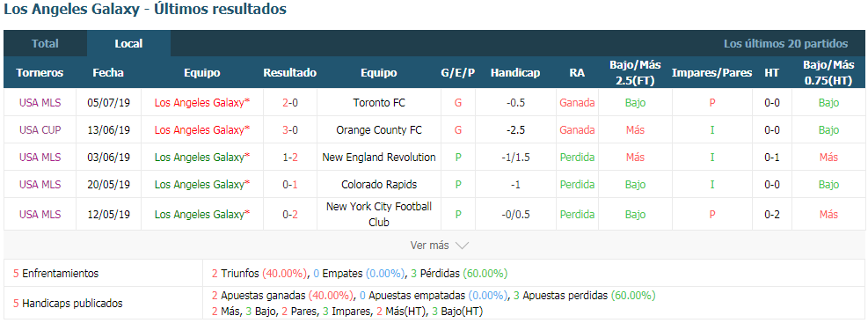Click Los Angeles Galaxy in the 12/05/19 row
Viewport: 868px width, 323px height.
(202, 214)
